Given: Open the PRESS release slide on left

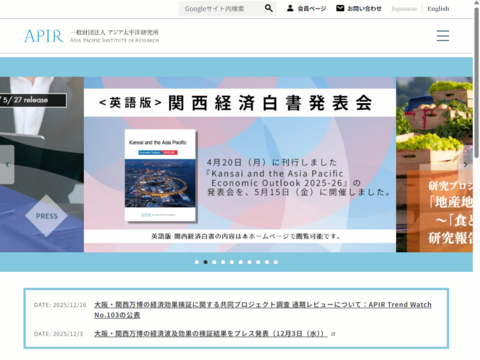Looking at the screenshot, I should click(x=42, y=165).
